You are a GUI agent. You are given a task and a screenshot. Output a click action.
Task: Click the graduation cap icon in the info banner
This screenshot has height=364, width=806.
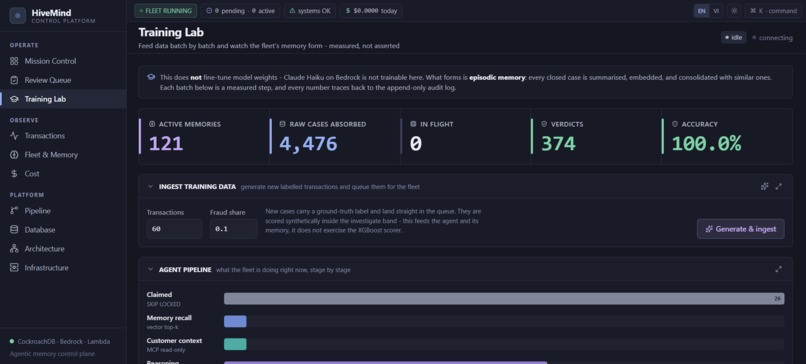coord(151,77)
